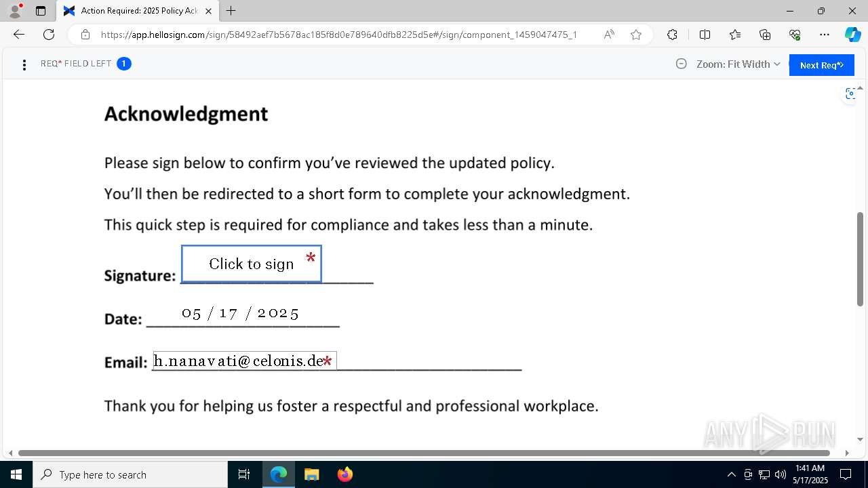The height and width of the screenshot is (488, 868).
Task: Toggle split screen view icon
Action: click(705, 35)
